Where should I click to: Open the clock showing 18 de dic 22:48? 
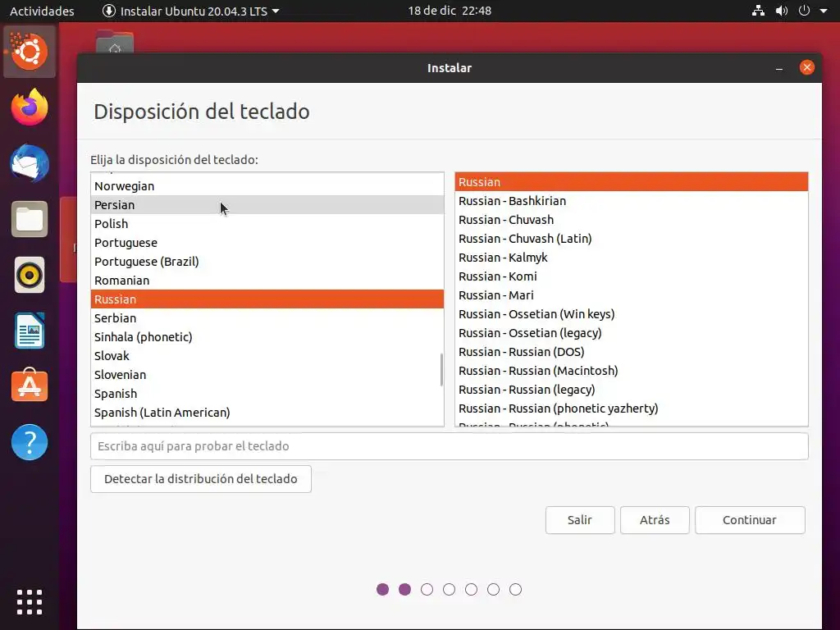coord(450,11)
